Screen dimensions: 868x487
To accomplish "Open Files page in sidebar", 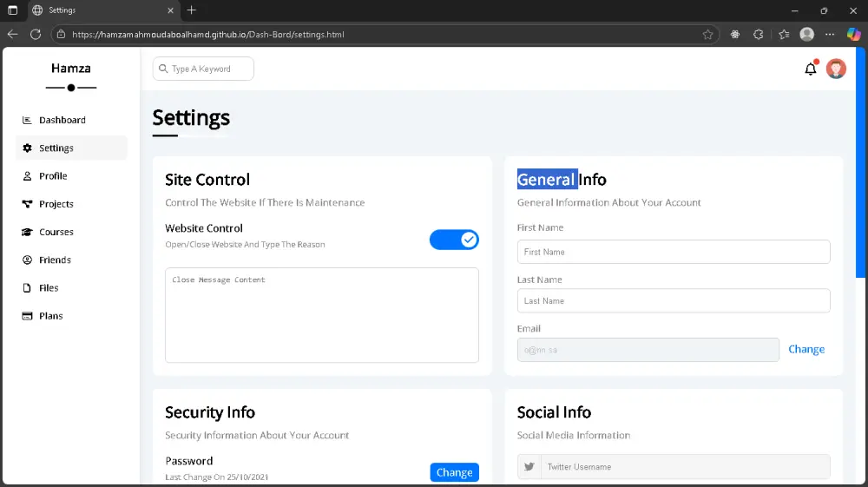I will (x=71, y=288).
